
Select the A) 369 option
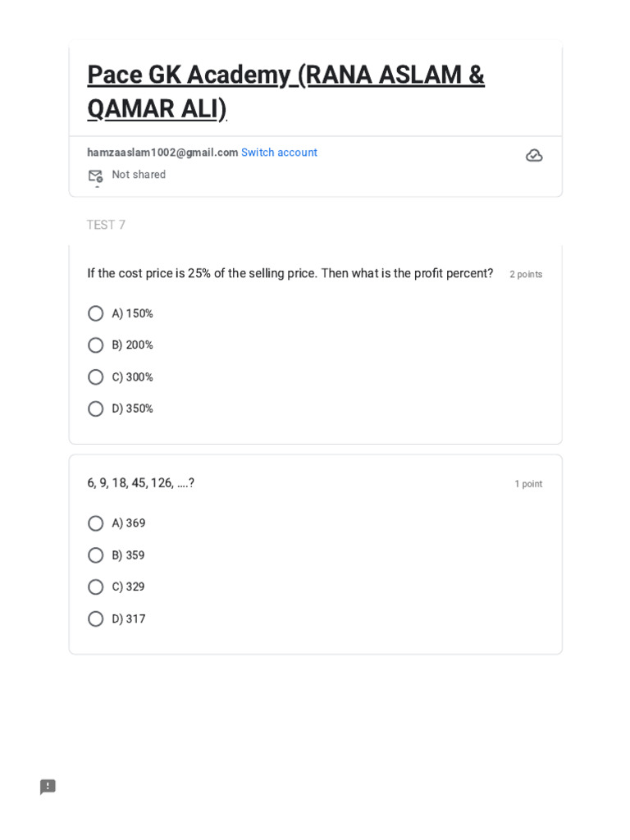96,523
